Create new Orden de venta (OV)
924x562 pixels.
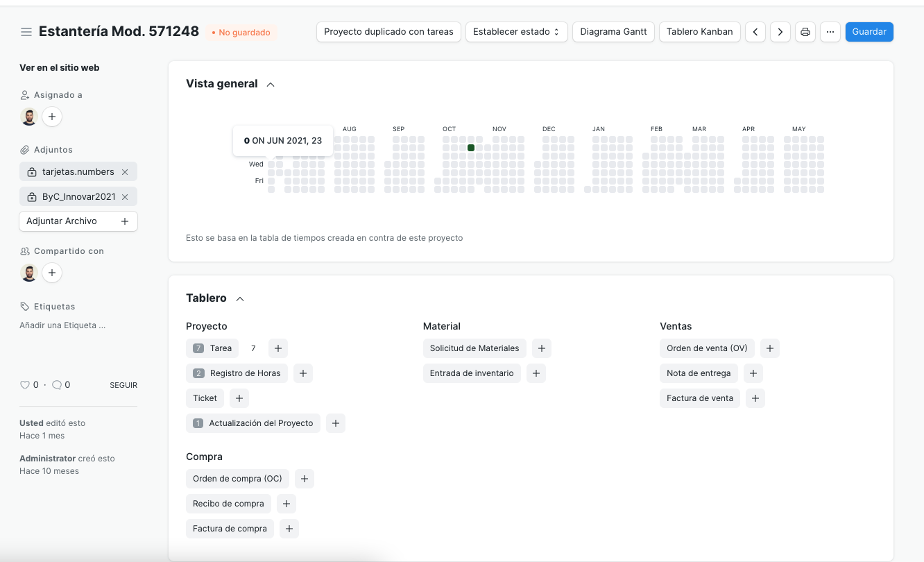click(x=770, y=348)
